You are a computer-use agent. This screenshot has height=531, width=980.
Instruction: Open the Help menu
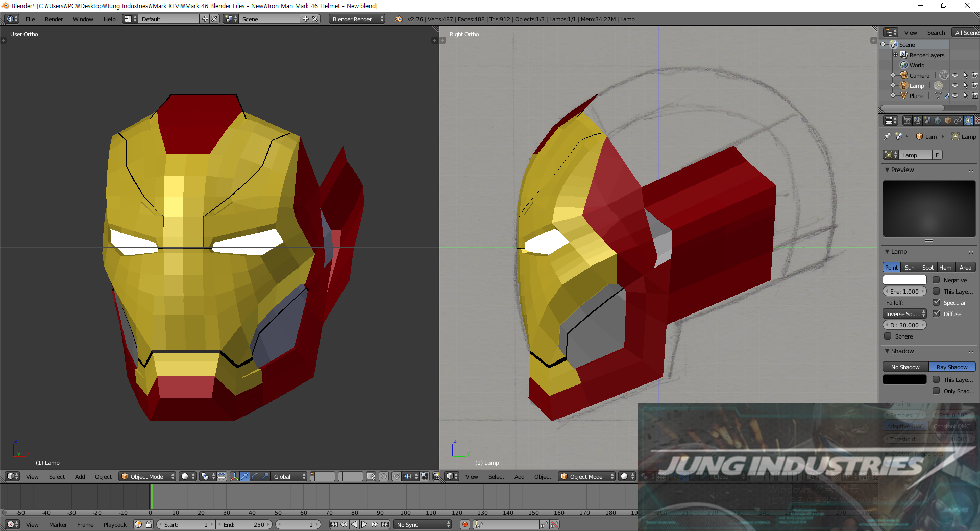click(109, 19)
